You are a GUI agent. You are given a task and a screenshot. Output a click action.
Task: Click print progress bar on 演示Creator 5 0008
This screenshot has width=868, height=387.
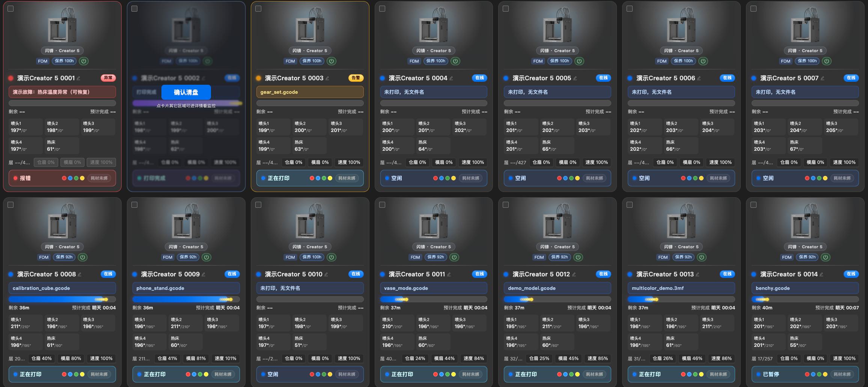pyautogui.click(x=62, y=299)
